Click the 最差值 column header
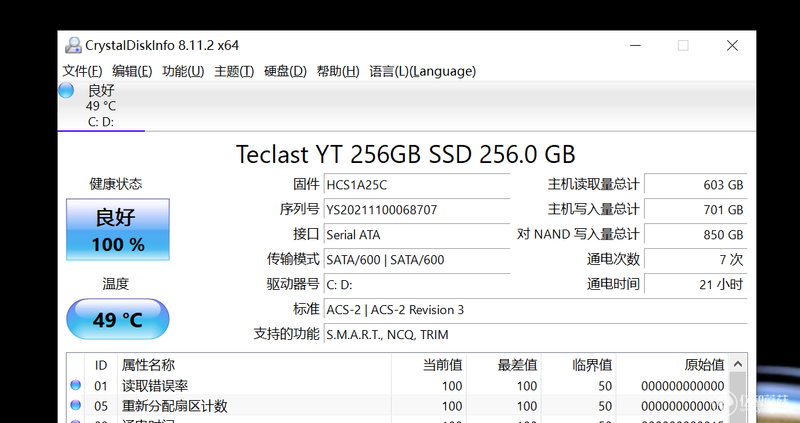 504,365
